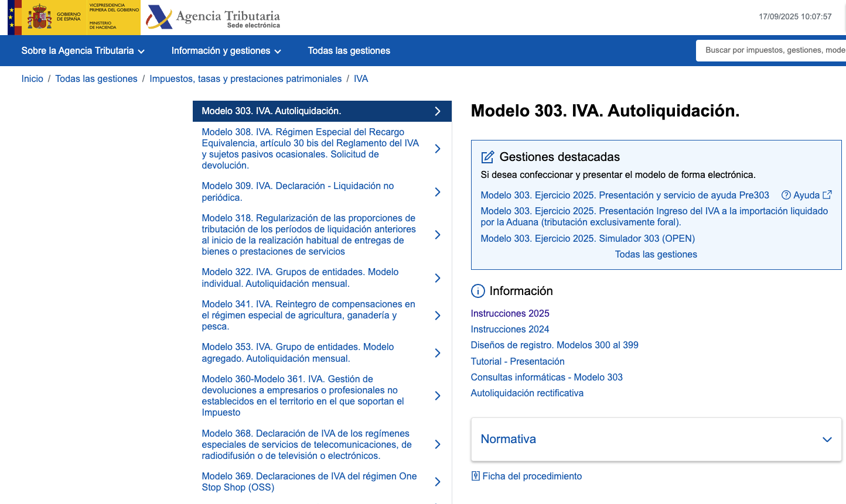The image size is (846, 504).
Task: Open Modelo 303 Simulador 303 (OPEN) link
Action: tap(588, 239)
